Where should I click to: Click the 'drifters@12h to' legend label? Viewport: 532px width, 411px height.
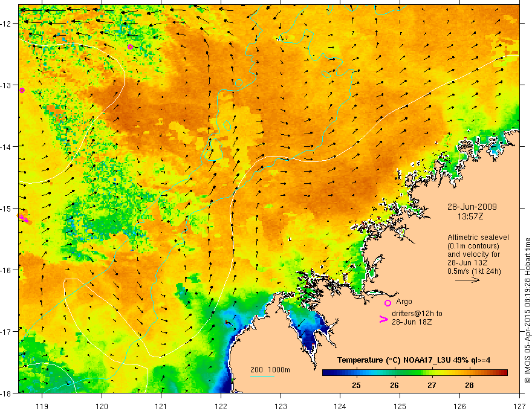[417, 314]
